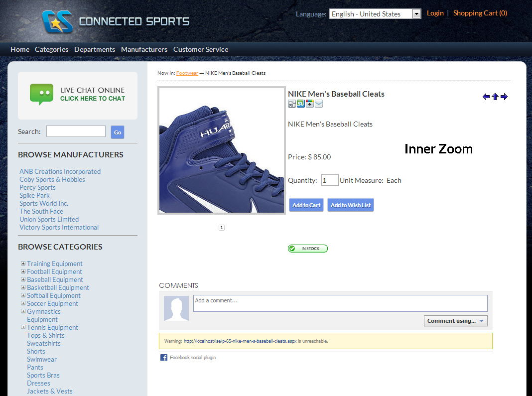Open live chat via green chat icon

point(41,94)
